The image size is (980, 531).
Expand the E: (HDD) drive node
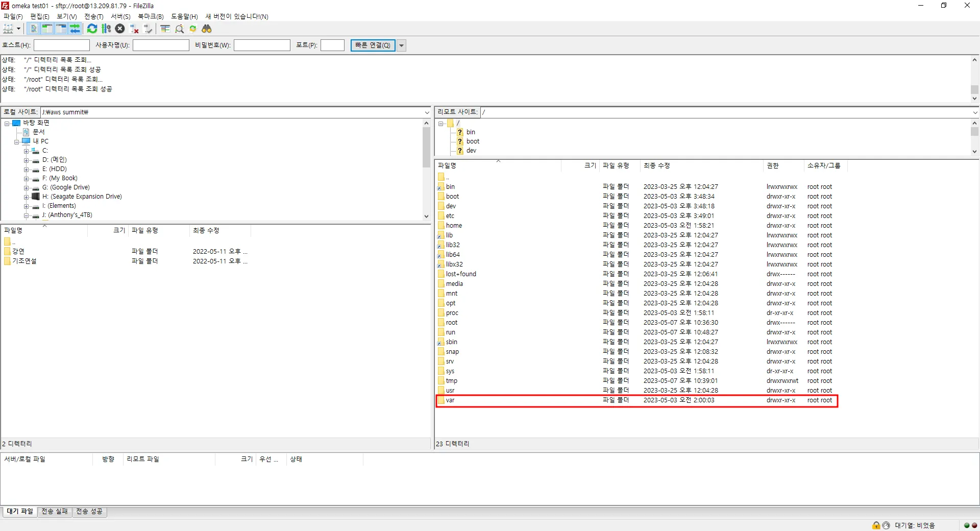pos(26,170)
